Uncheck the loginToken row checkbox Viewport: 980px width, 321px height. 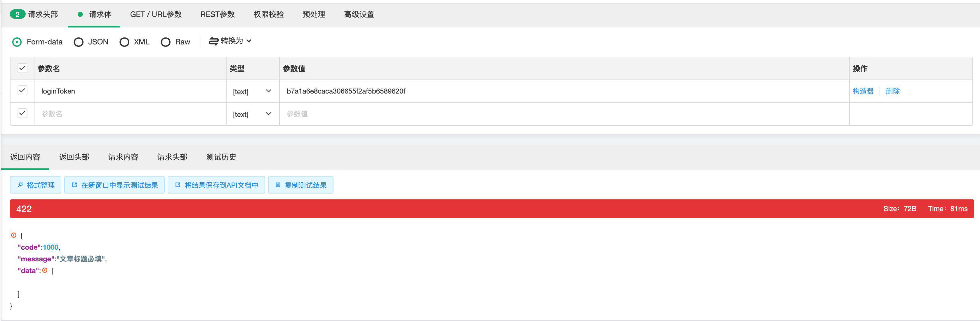[x=22, y=90]
